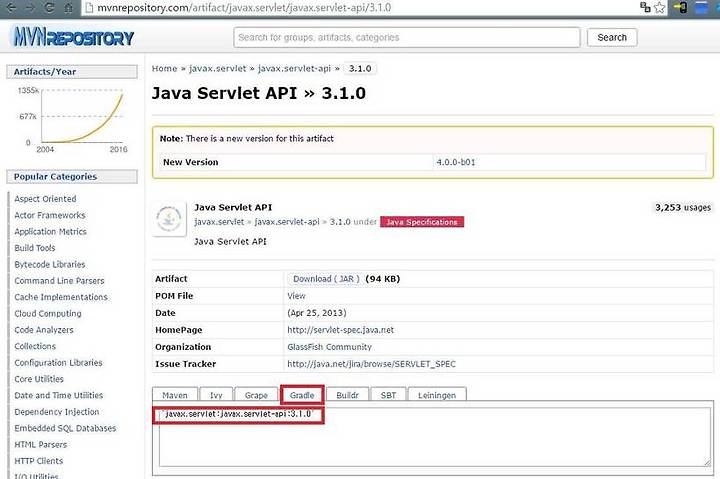The height and width of the screenshot is (479, 720).
Task: Open the Configuration Libraries category
Action: coord(58,363)
